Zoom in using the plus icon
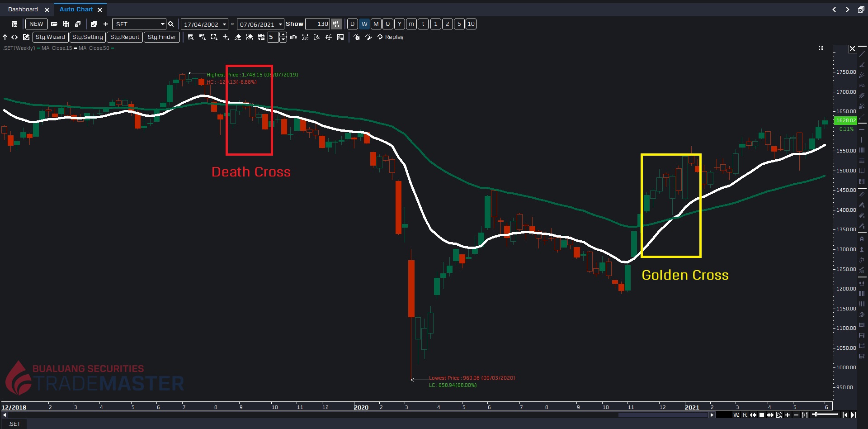This screenshot has height=429, width=868. pos(788,415)
